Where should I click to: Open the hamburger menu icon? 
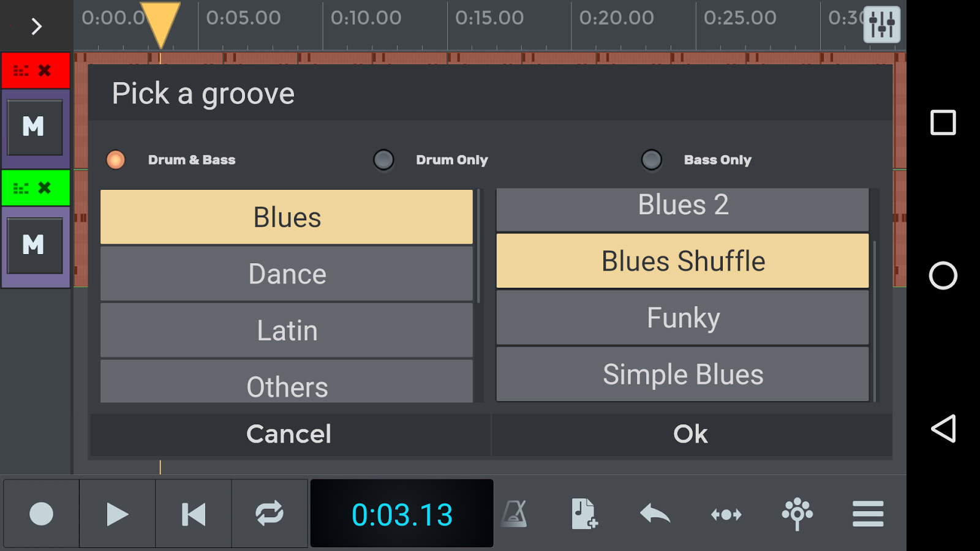pyautogui.click(x=868, y=514)
